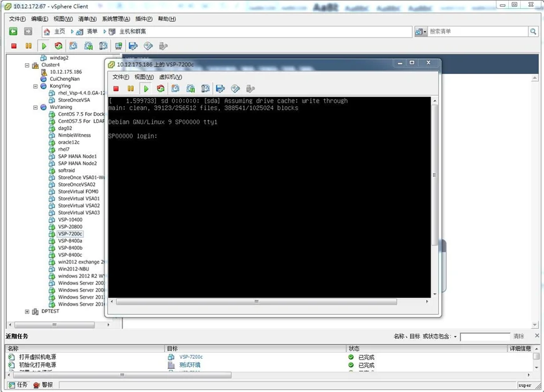The height and width of the screenshot is (392, 544).
Task: Collapse the KongYing resource pool
Action: tap(36, 86)
